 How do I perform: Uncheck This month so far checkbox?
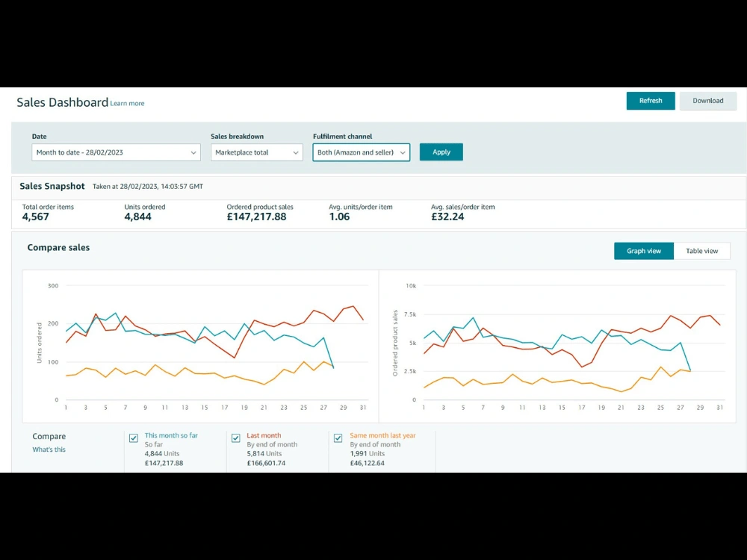pos(134,438)
